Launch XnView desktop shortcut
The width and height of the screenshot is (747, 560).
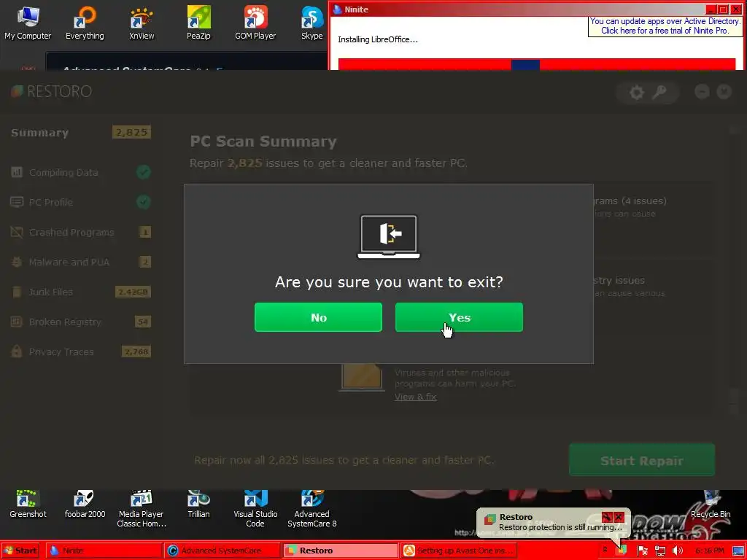tap(142, 23)
